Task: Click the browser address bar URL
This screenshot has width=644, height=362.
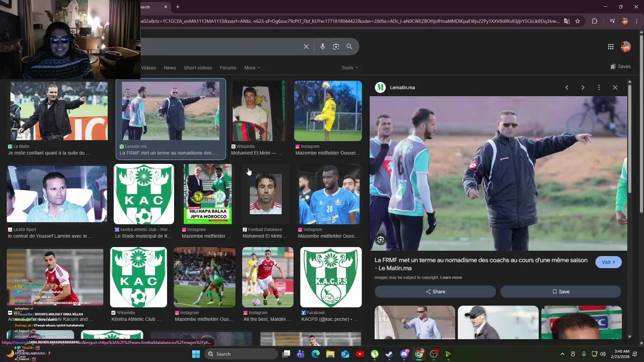Action: pyautogui.click(x=350, y=21)
